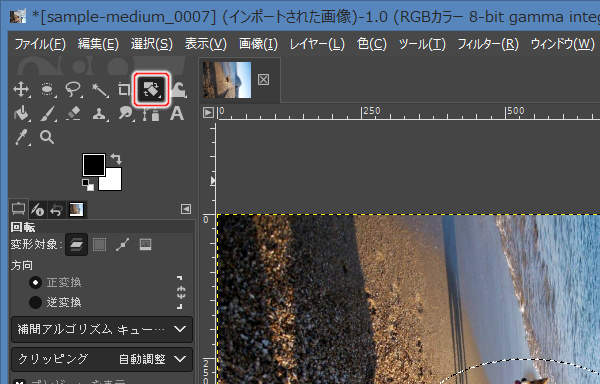Select the Ellipse Select tool

click(47, 90)
